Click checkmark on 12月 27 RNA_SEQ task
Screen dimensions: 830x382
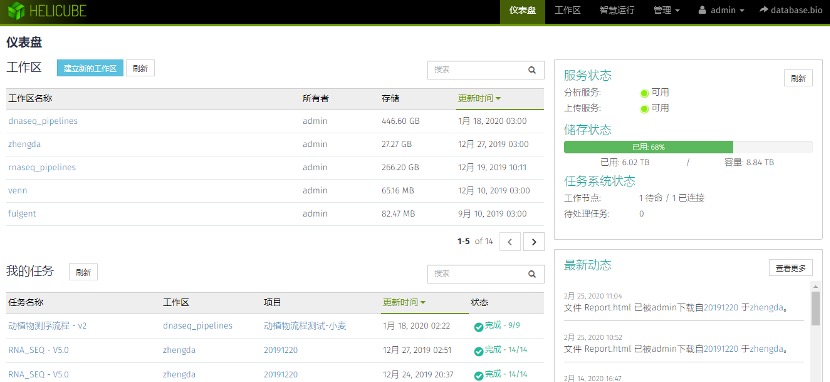[479, 351]
